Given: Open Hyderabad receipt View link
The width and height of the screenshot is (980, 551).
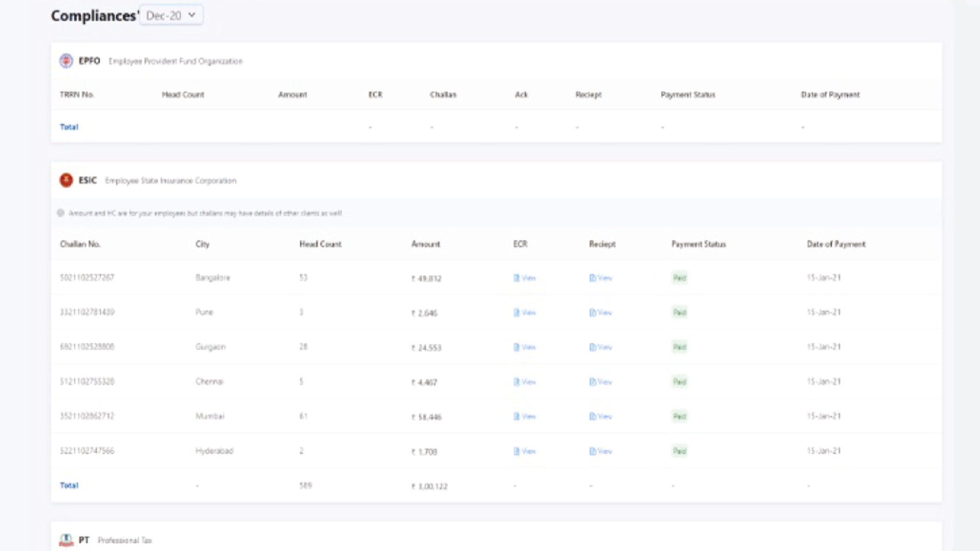Looking at the screenshot, I should pyautogui.click(x=601, y=451).
